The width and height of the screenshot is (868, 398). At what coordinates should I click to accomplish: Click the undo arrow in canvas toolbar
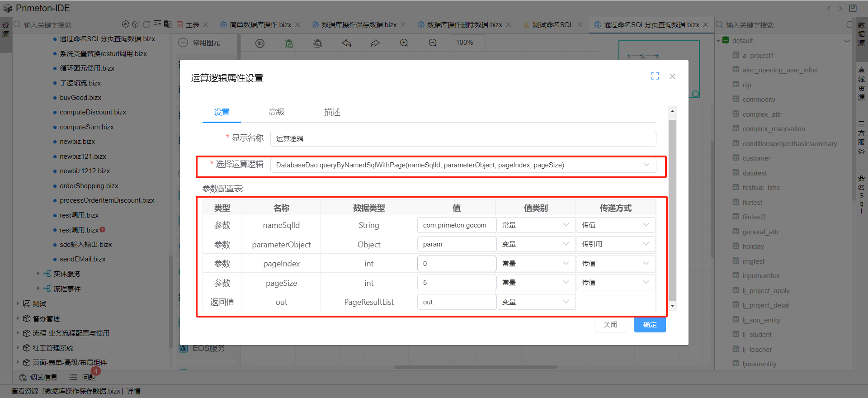point(347,43)
